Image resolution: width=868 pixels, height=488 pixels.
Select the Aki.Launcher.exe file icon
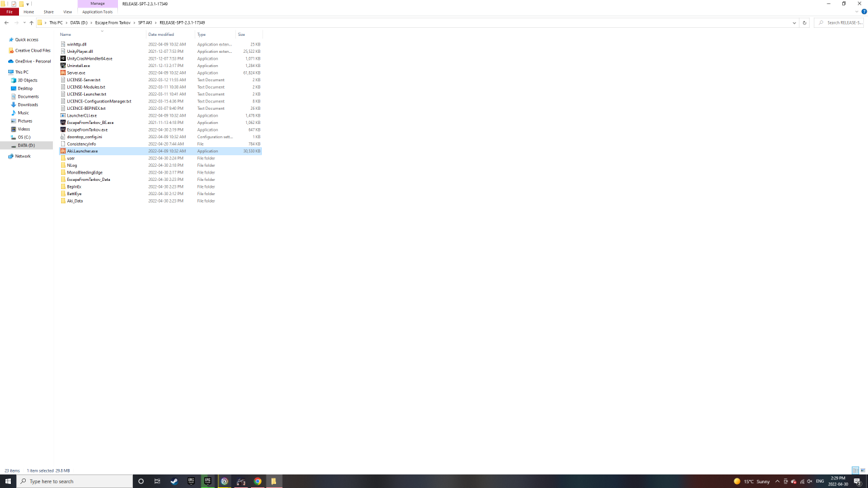(x=63, y=151)
